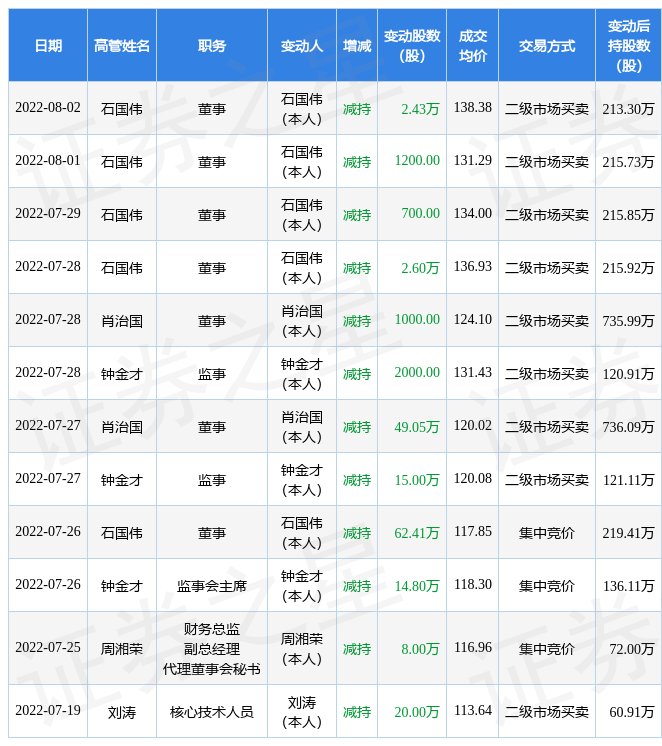Click the share change value 8.00万
This screenshot has height=746, width=662.
pos(420,649)
